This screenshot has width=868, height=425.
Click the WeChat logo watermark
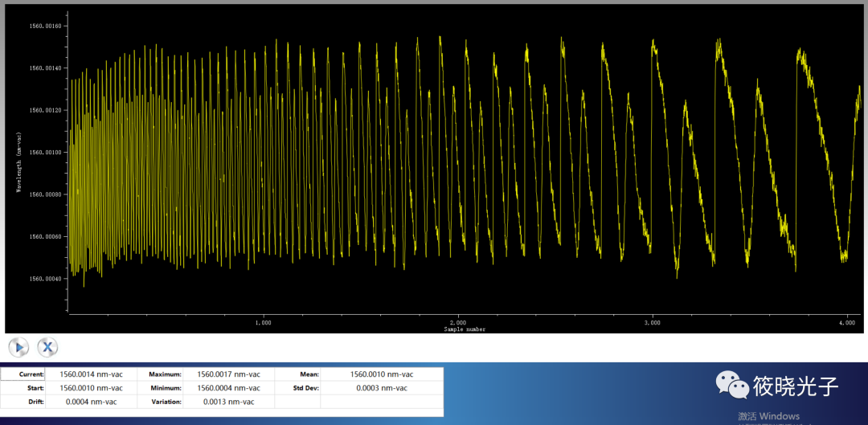coord(731,386)
